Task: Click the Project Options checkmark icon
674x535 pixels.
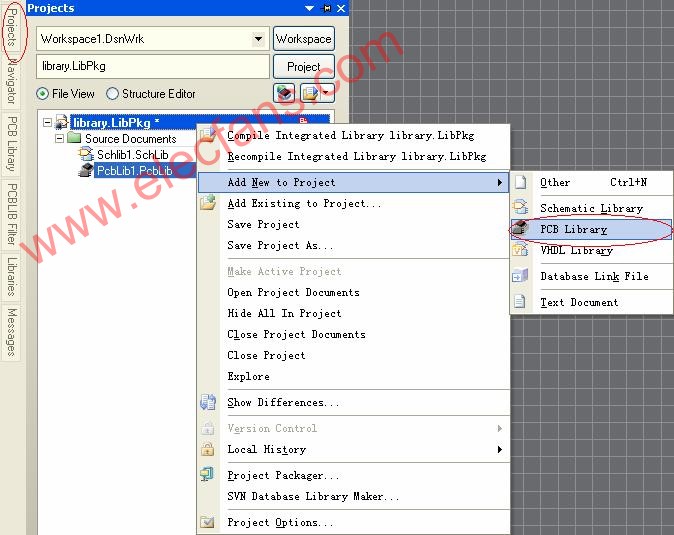Action: 208,522
